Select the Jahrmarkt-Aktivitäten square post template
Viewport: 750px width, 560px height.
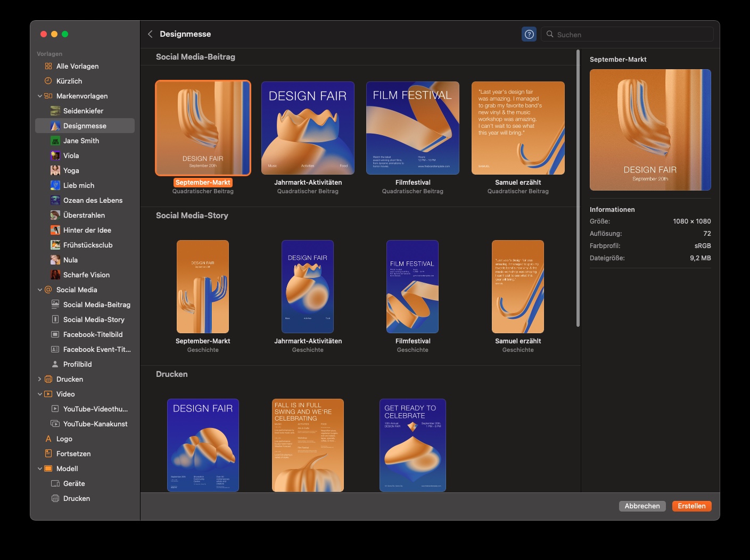308,128
